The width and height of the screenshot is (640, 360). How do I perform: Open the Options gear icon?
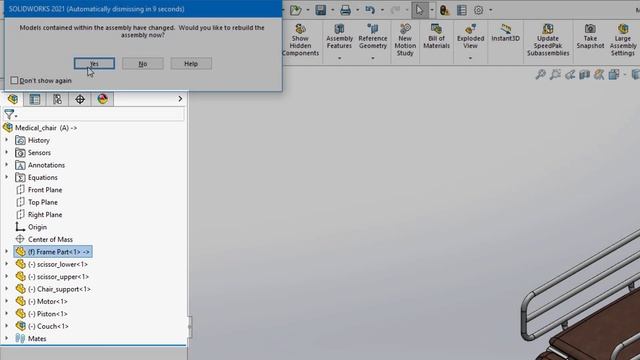point(478,10)
